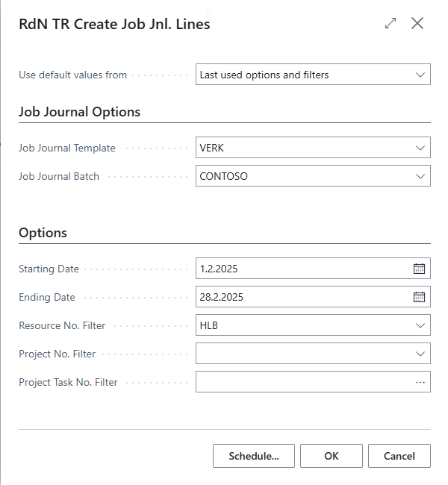The image size is (448, 485).
Task: Open calendar picker for Starting Date
Action: (x=419, y=269)
